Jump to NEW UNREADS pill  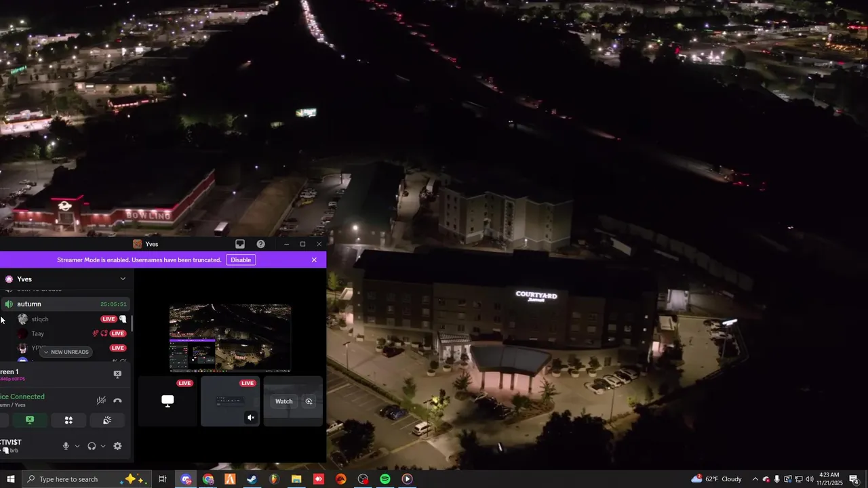(65, 352)
